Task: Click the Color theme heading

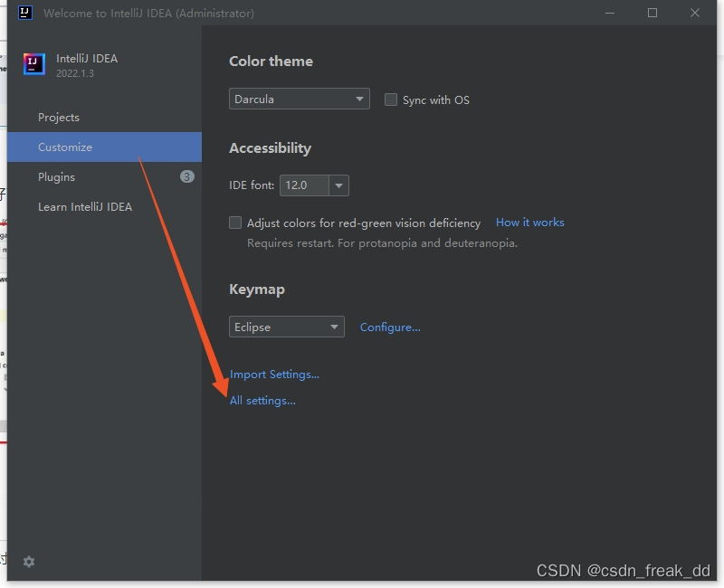Action: 271,62
